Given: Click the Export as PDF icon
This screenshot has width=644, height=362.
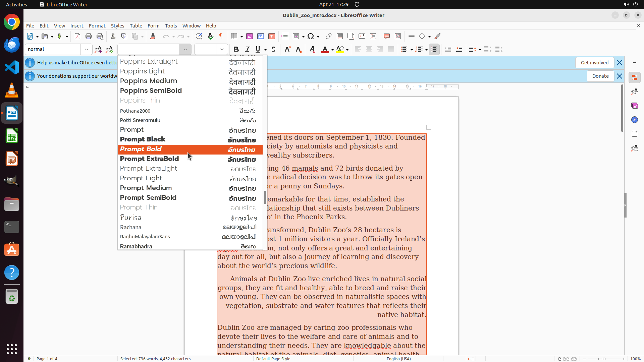Looking at the screenshot, I should pyautogui.click(x=77, y=36).
